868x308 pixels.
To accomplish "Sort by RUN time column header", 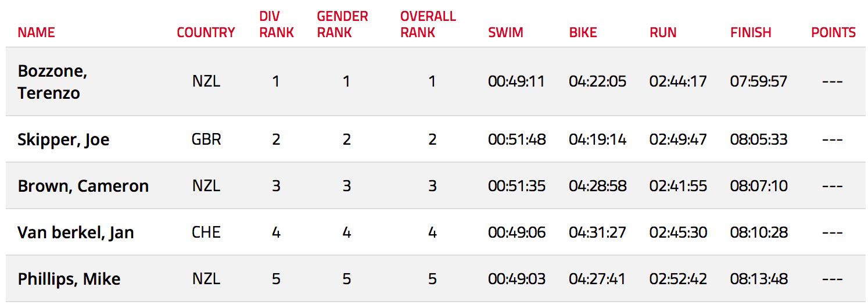I will tap(663, 33).
